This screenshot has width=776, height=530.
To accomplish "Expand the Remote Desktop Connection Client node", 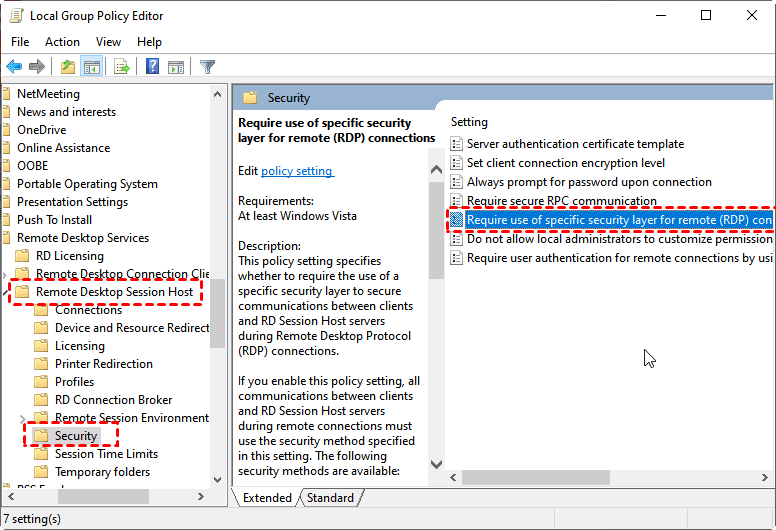I will point(4,275).
